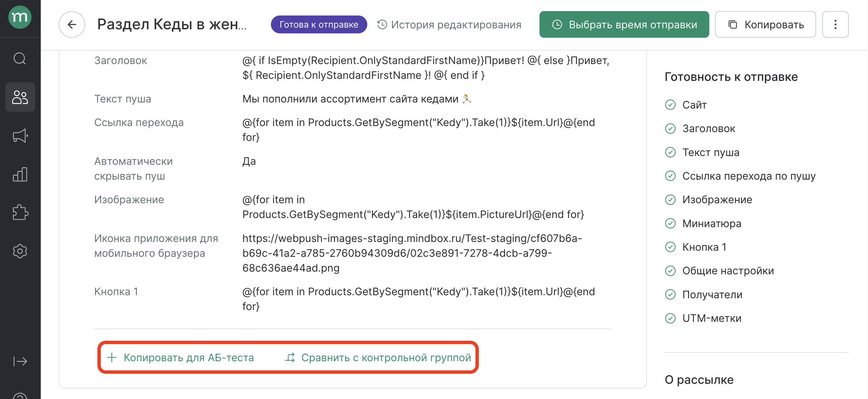Select the 'Текст пуша' readiness item
The height and width of the screenshot is (399, 868).
[702, 152]
